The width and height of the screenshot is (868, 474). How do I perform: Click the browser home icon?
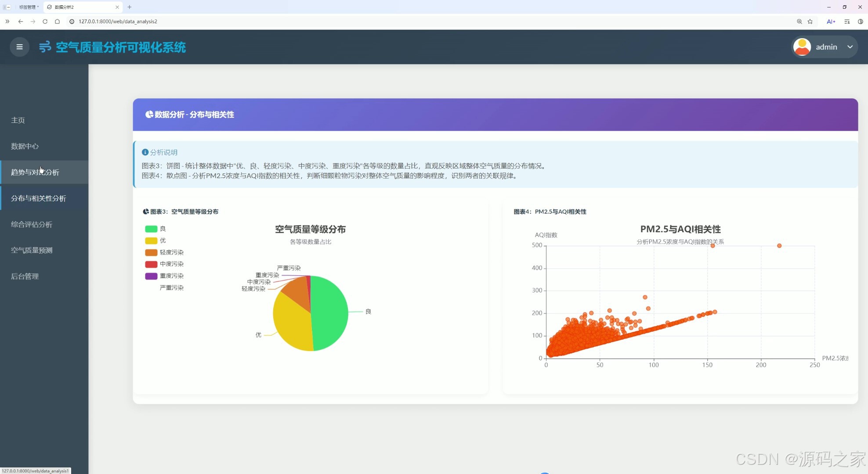pos(57,22)
